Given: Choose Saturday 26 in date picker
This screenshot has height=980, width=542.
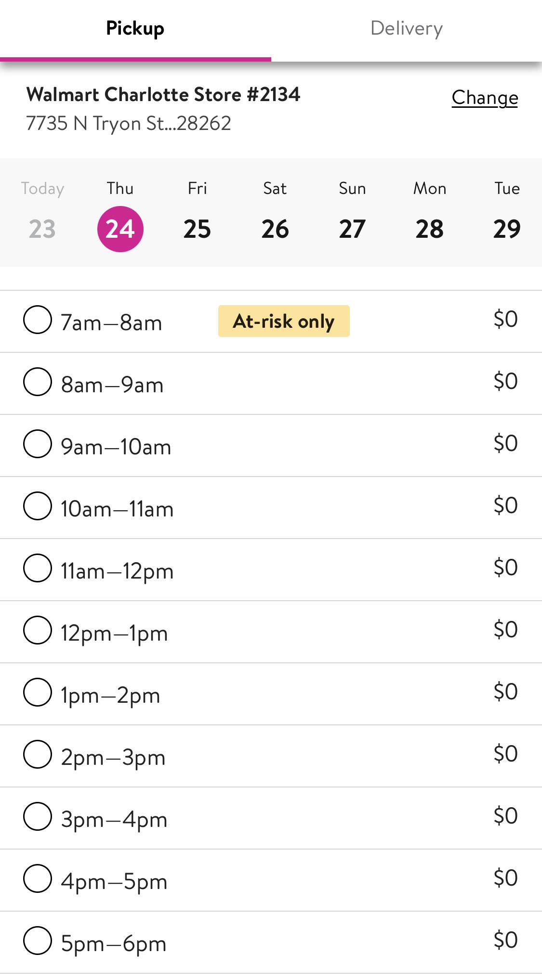Looking at the screenshot, I should click(x=275, y=229).
